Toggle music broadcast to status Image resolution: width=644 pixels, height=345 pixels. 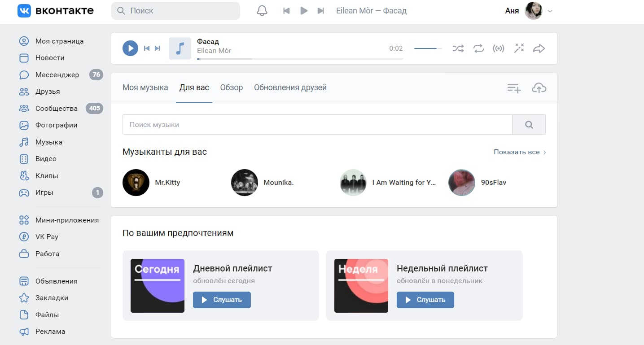click(498, 48)
